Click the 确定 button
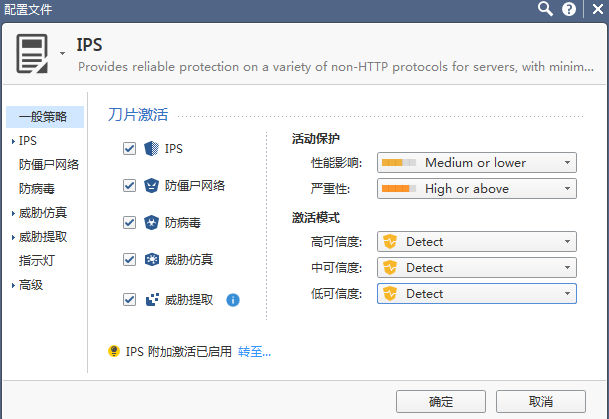Image resolution: width=609 pixels, height=419 pixels. [441, 401]
